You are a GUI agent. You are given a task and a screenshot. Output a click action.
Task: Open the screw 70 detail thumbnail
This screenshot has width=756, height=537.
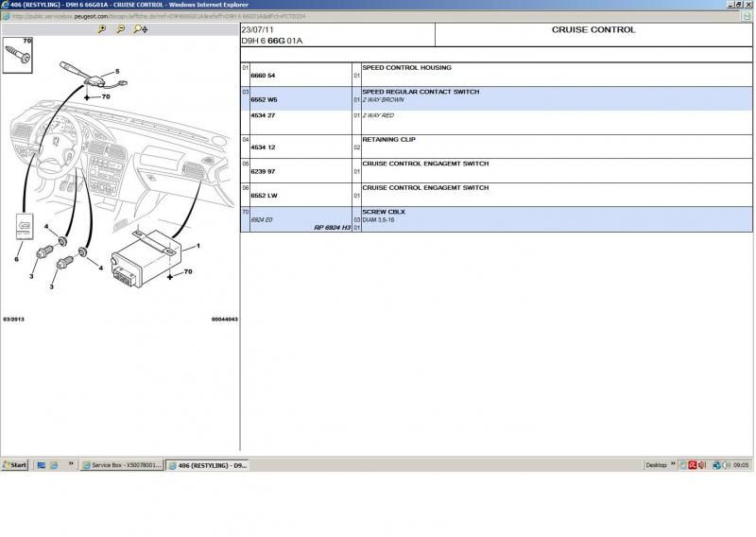coord(18,55)
